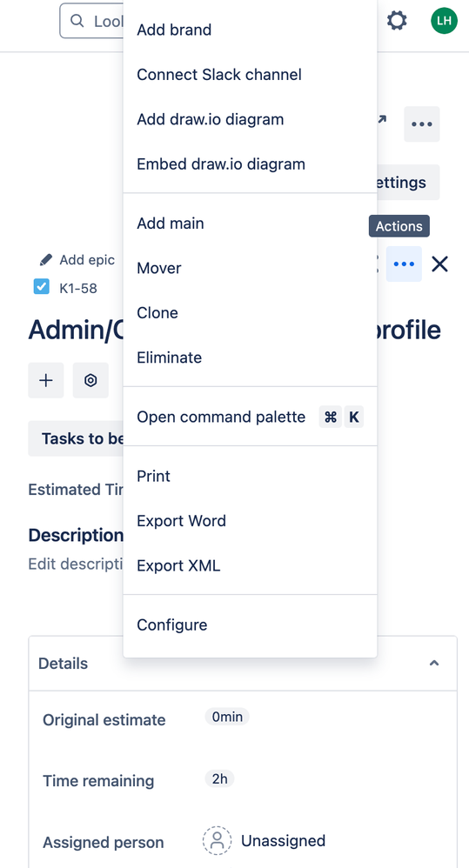Select Export XML option
Viewport: 469px width, 868px height.
click(251, 565)
